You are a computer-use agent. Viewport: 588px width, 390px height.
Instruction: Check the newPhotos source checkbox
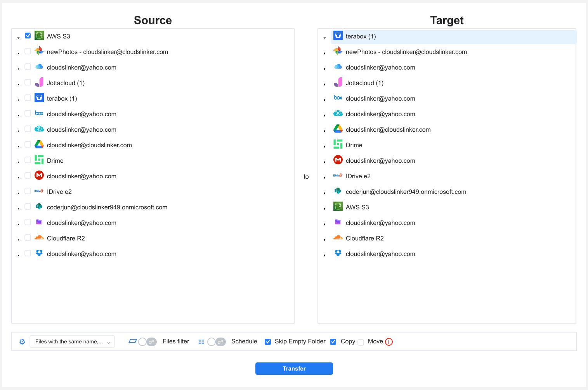tap(28, 51)
